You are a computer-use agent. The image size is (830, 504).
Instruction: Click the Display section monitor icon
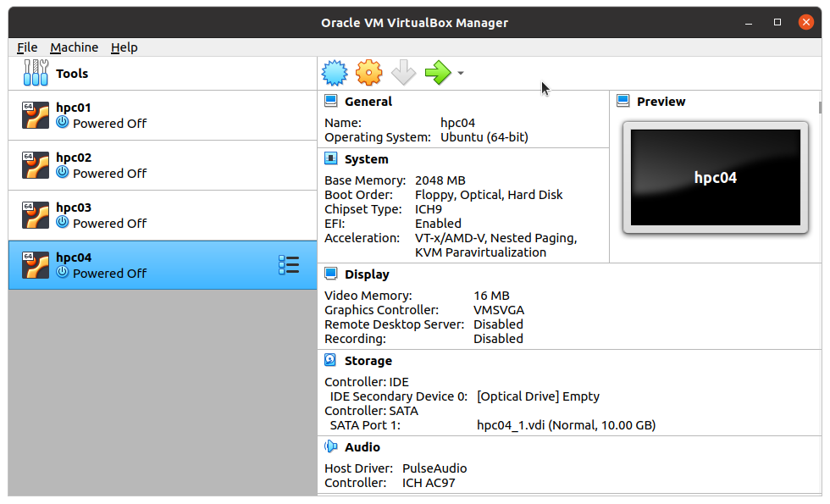point(330,274)
